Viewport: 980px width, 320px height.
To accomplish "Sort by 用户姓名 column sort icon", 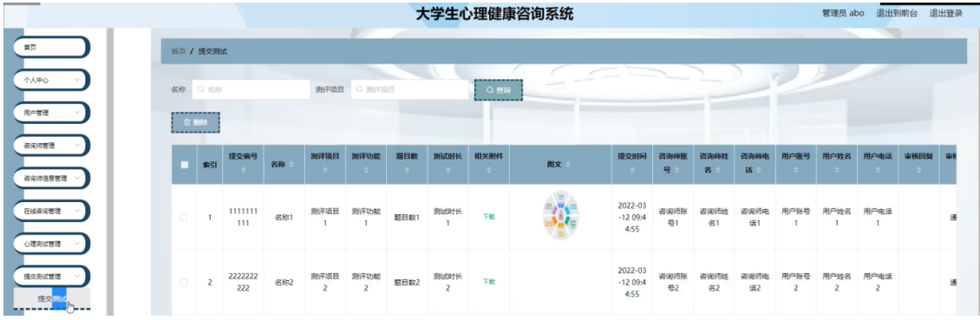I will point(837,171).
